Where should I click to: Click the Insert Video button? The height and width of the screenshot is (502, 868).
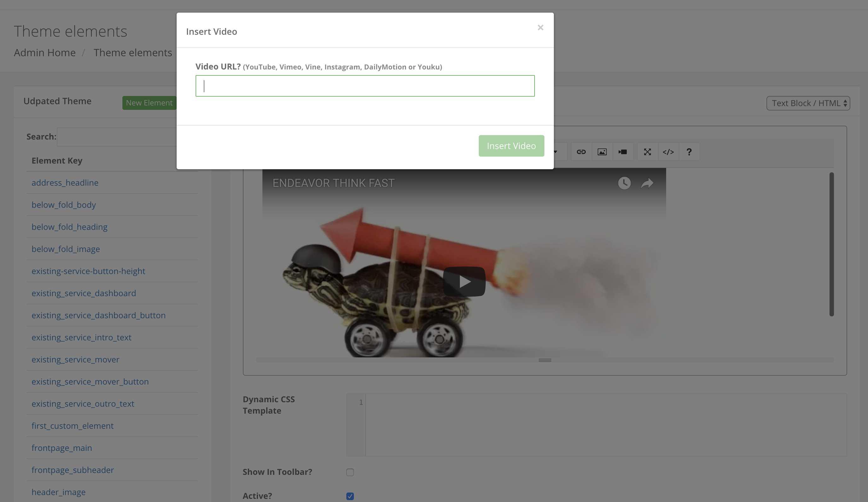click(x=511, y=146)
